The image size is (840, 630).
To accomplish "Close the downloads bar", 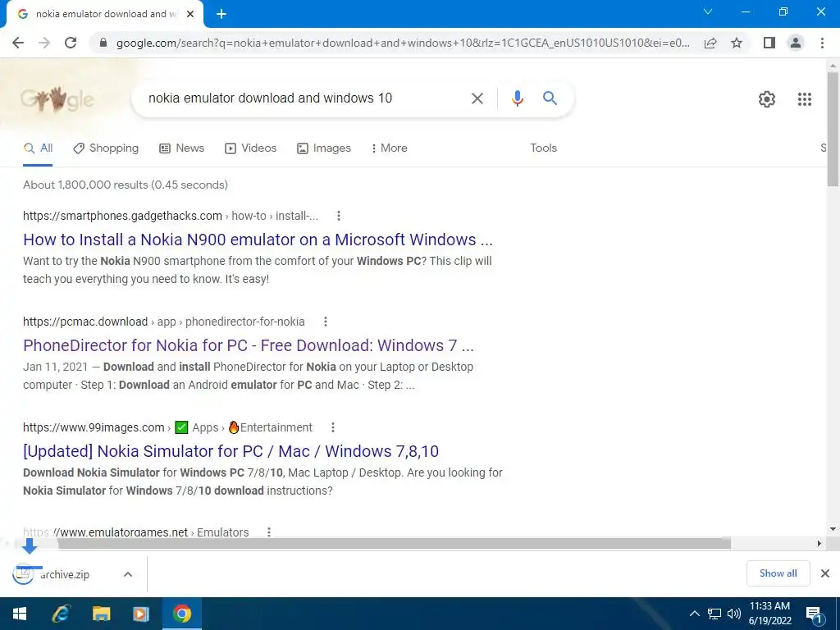I will (x=825, y=573).
